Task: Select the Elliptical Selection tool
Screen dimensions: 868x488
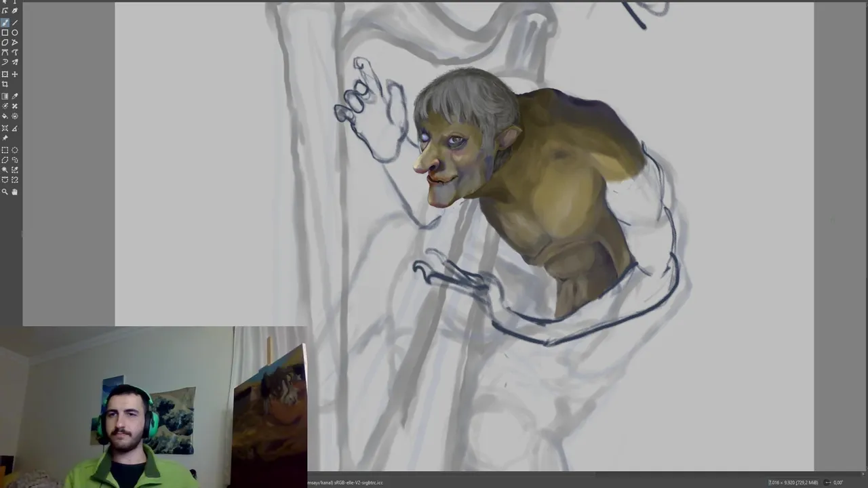Action: pyautogui.click(x=15, y=150)
